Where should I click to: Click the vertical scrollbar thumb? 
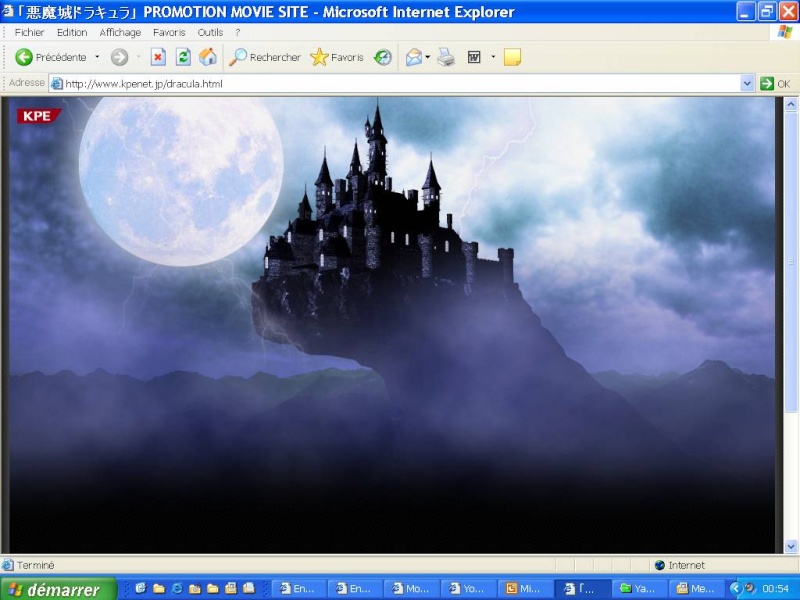click(x=791, y=262)
